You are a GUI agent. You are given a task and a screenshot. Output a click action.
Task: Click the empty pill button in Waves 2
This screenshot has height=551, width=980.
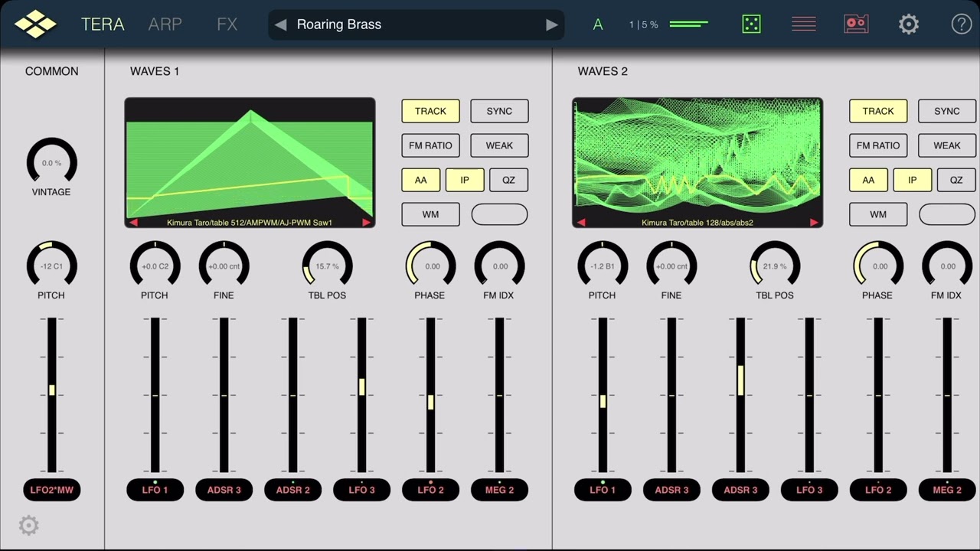(x=947, y=214)
